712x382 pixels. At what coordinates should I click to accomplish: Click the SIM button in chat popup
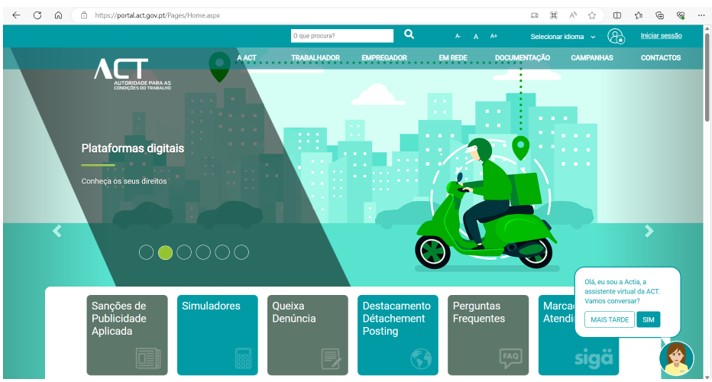648,319
